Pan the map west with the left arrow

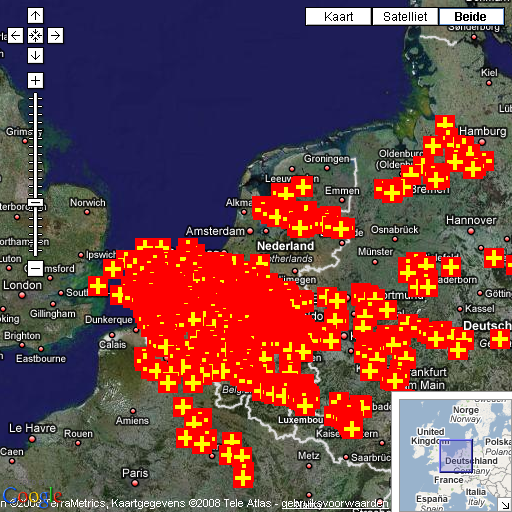click(15, 35)
